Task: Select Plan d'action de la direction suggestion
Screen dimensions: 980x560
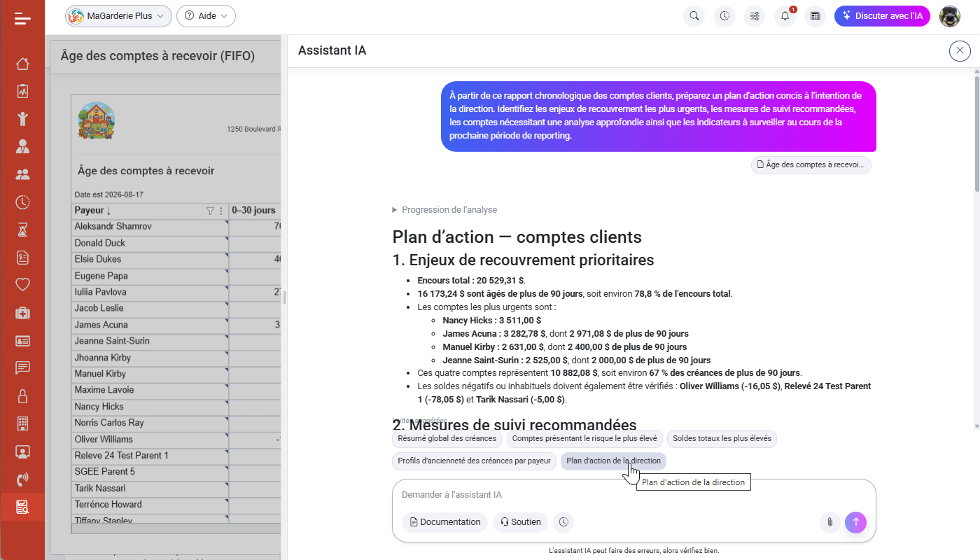Action: [613, 461]
